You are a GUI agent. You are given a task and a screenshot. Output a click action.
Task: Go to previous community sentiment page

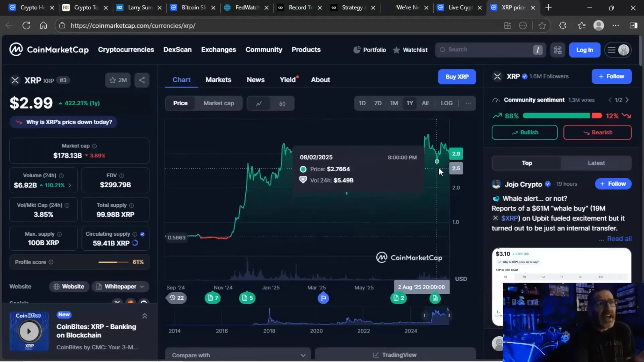tap(610, 100)
